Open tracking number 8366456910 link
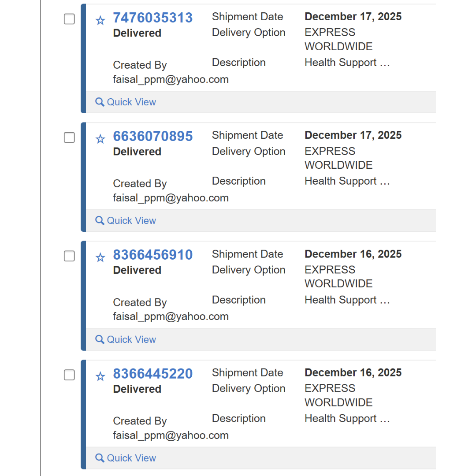This screenshot has height=476, width=476. coord(152,255)
